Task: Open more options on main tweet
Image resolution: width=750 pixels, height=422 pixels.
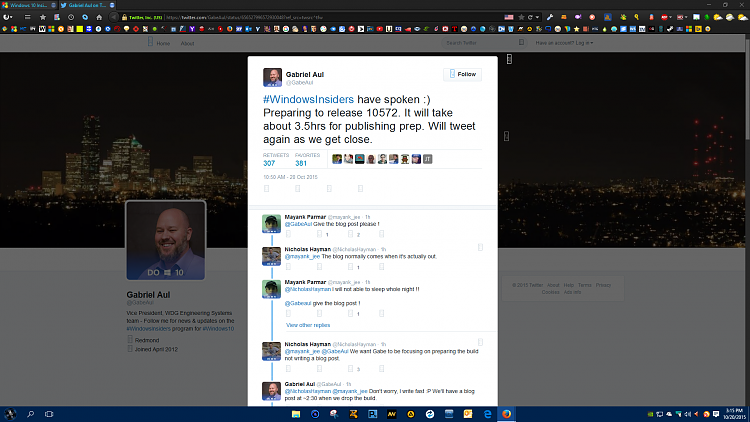Action: [360, 189]
